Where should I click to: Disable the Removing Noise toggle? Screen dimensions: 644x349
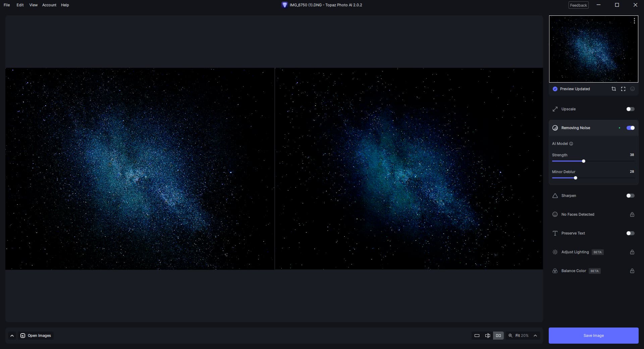point(630,128)
